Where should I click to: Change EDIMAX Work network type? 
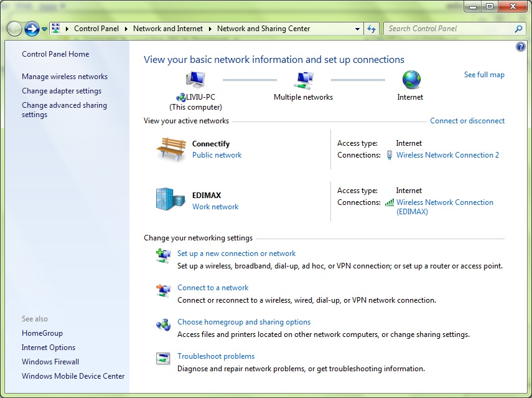tap(215, 206)
